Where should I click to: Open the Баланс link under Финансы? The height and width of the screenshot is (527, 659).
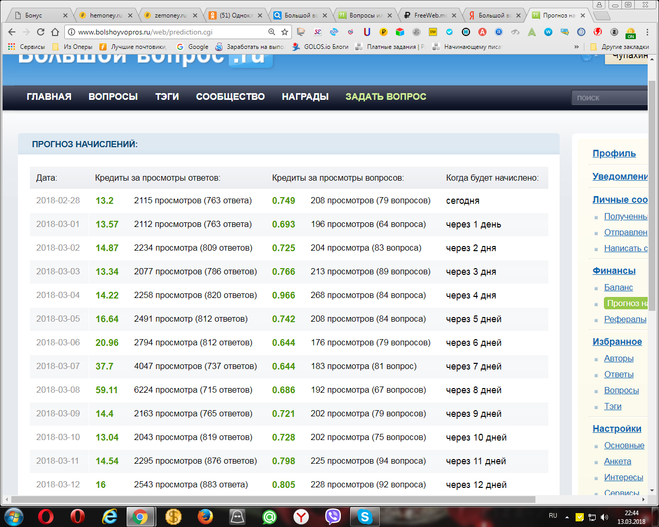pyautogui.click(x=618, y=287)
